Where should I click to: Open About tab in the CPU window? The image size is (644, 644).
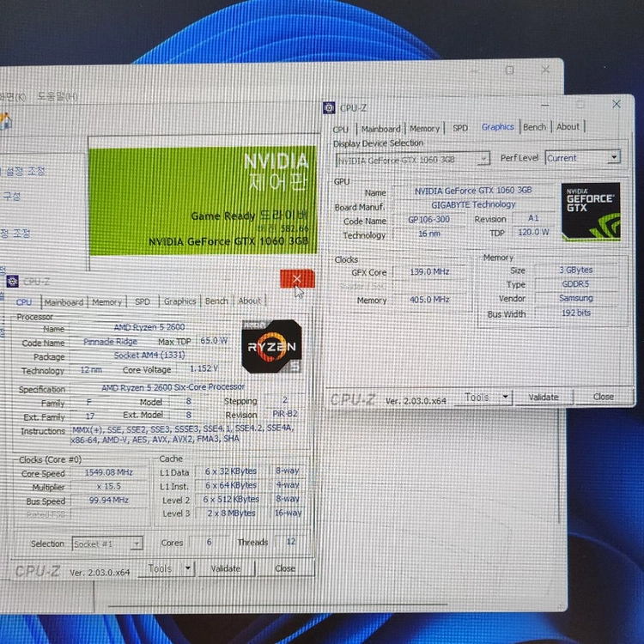249,301
